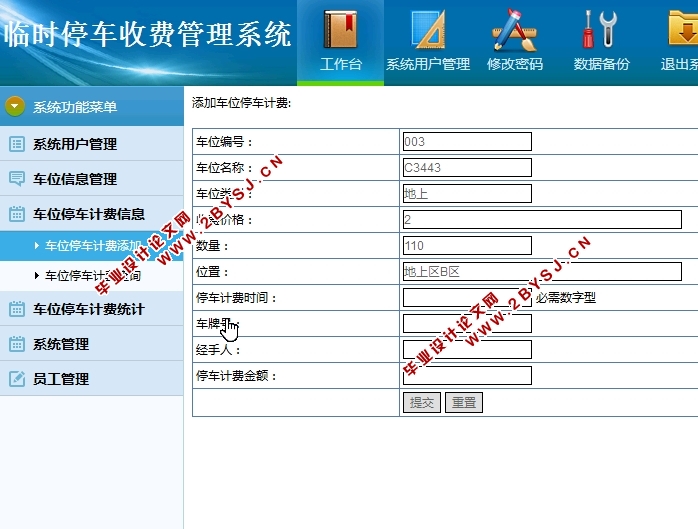Click chat icon beside 车位信息管理
Screen dimensions: 698x529
tap(17, 179)
